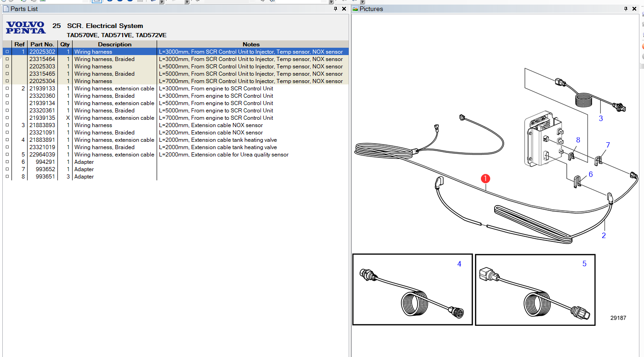Click callout 4 in the inset cable drawing
Image resolution: width=644 pixels, height=357 pixels.
coord(459,264)
